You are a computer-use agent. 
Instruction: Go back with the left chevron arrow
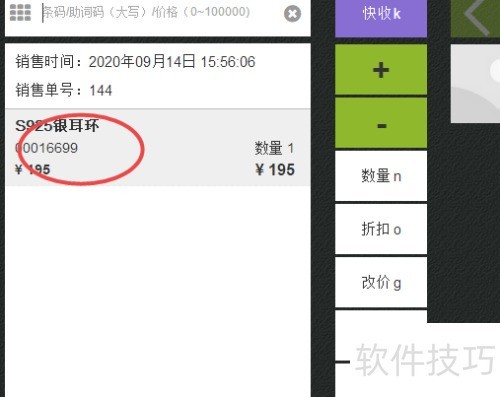point(477,17)
